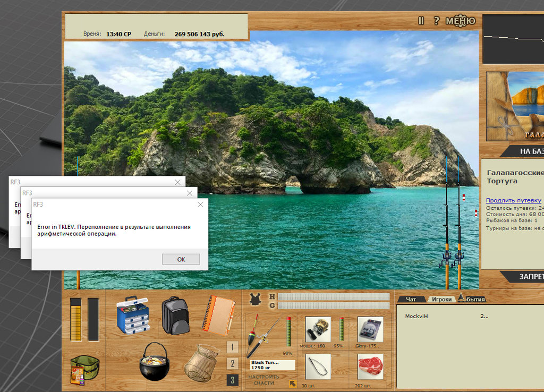This screenshot has width=544, height=392.
Task: Open the cooking pot cauldron
Action: coord(155,362)
